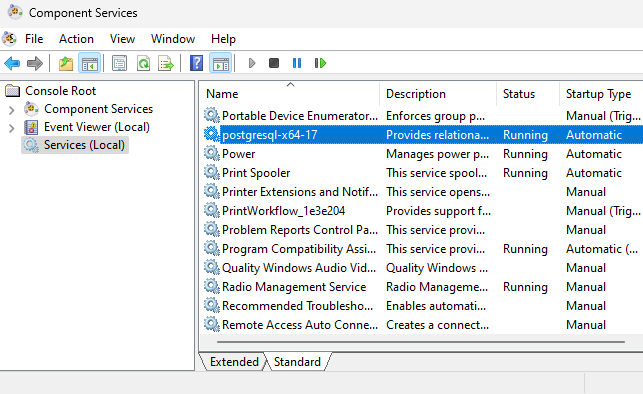Switch to the Extended tab

point(234,362)
